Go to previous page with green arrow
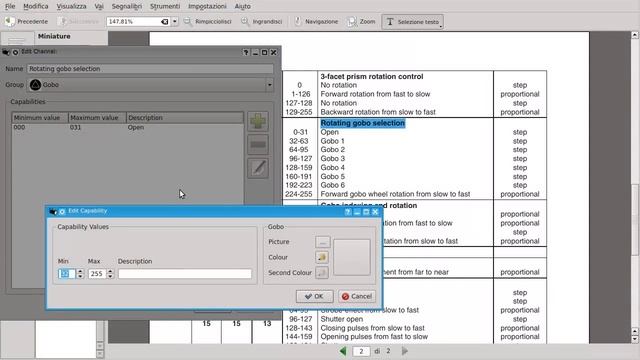Viewport: 640px width, 360px height. point(343,351)
